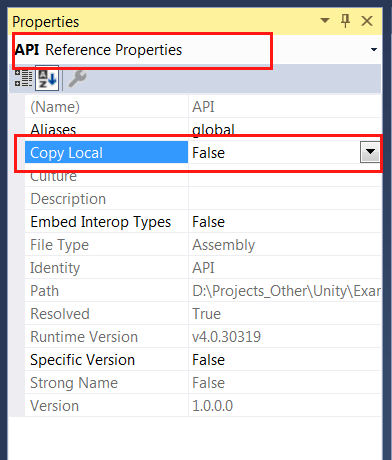Viewport: 392px width, 460px height.
Task: Switch to Categorized property view
Action: tap(23, 79)
